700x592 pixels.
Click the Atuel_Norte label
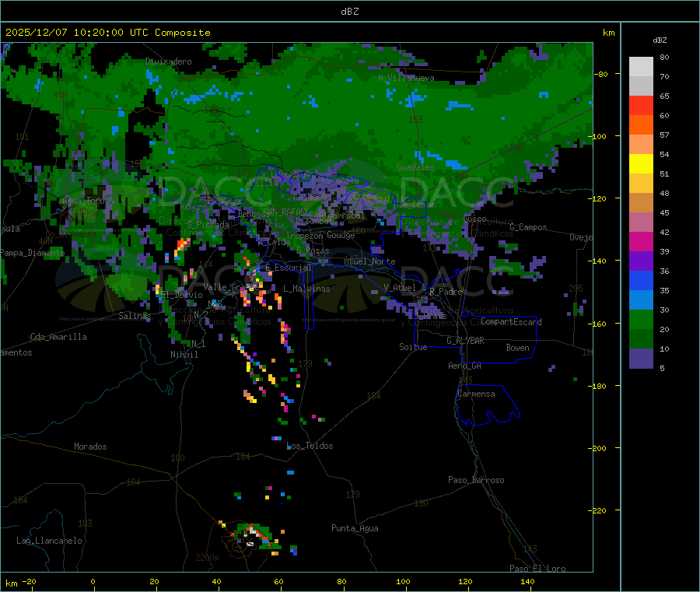point(369,261)
